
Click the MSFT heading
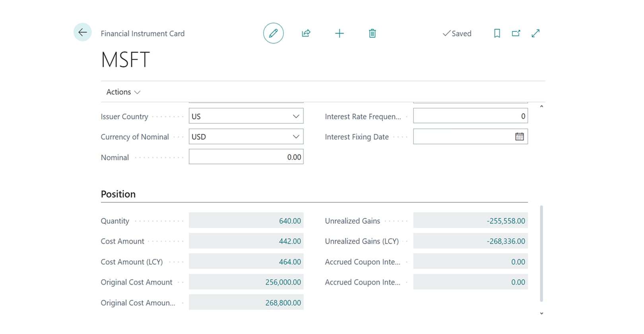tap(125, 60)
